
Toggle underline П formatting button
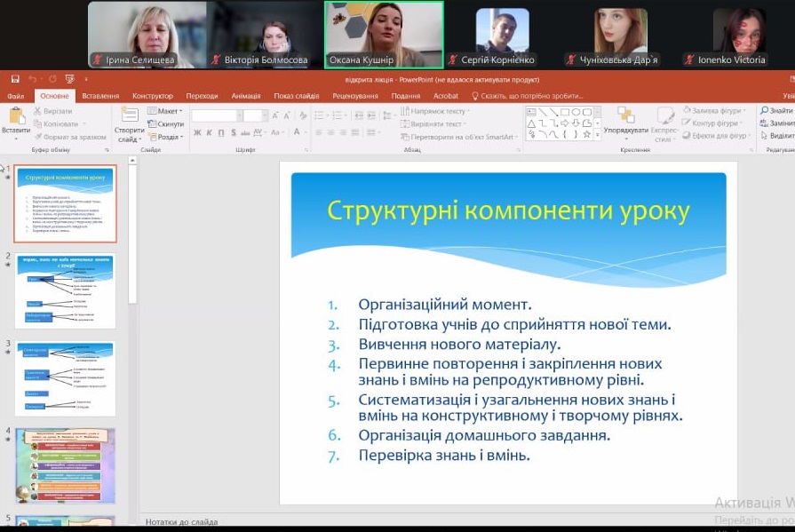(220, 133)
